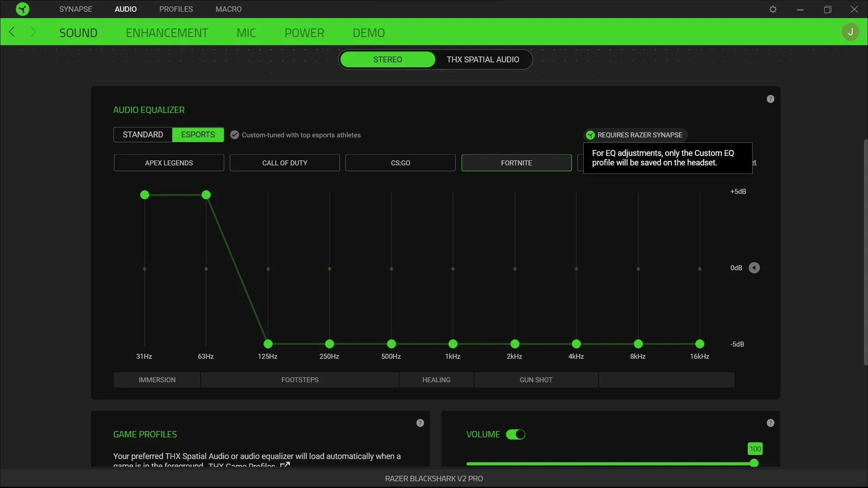The image size is (868, 488).
Task: Switch to the Sound tab
Action: pos(78,33)
